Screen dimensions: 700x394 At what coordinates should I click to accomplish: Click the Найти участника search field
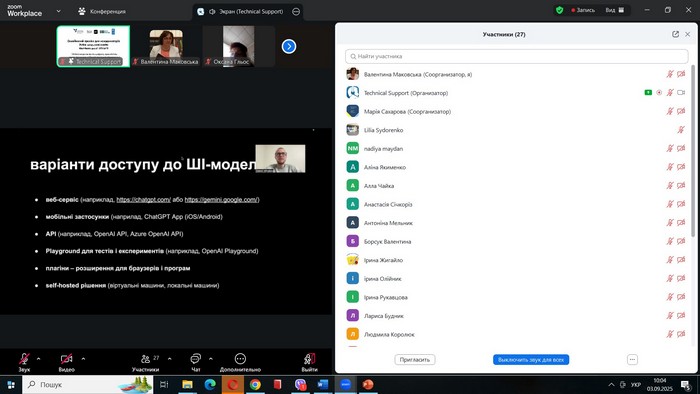pyautogui.click(x=517, y=56)
